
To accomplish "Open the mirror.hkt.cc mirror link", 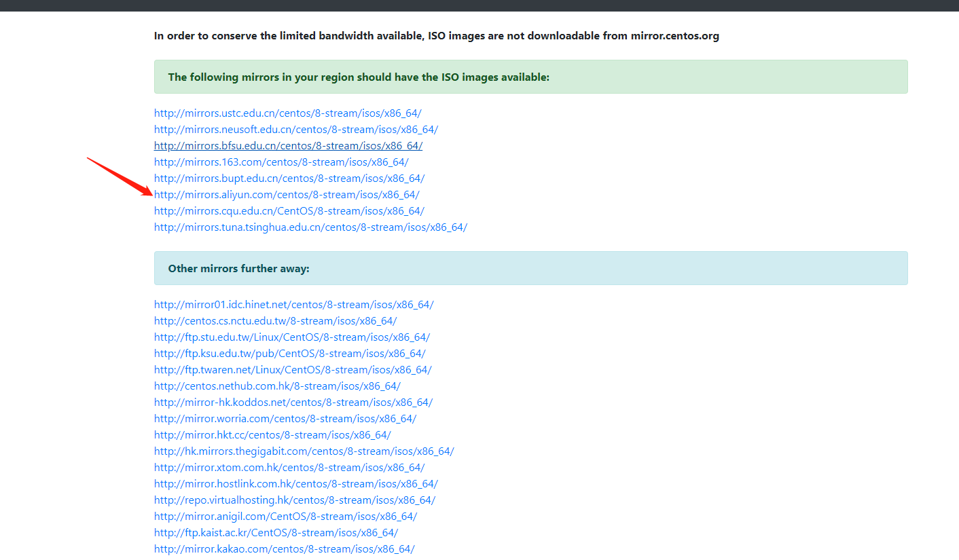I will (272, 435).
